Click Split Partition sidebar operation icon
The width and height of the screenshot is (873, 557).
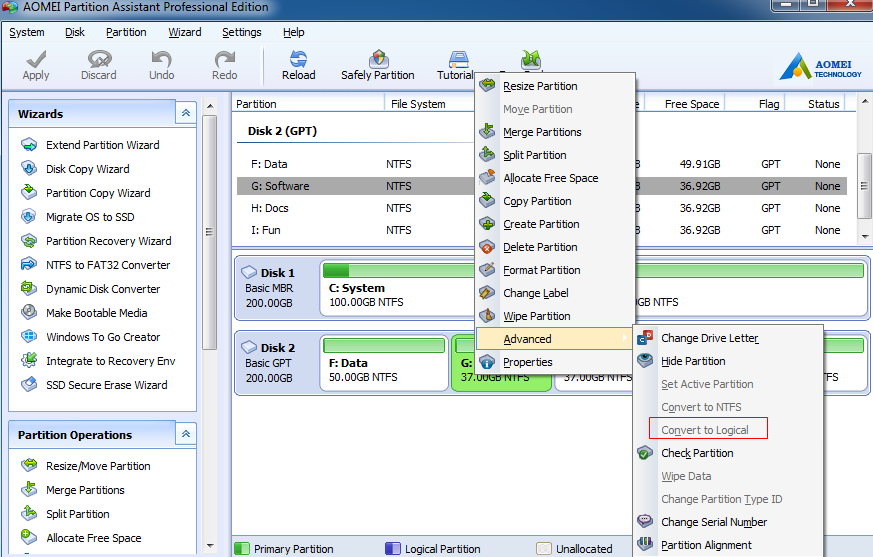coord(29,514)
